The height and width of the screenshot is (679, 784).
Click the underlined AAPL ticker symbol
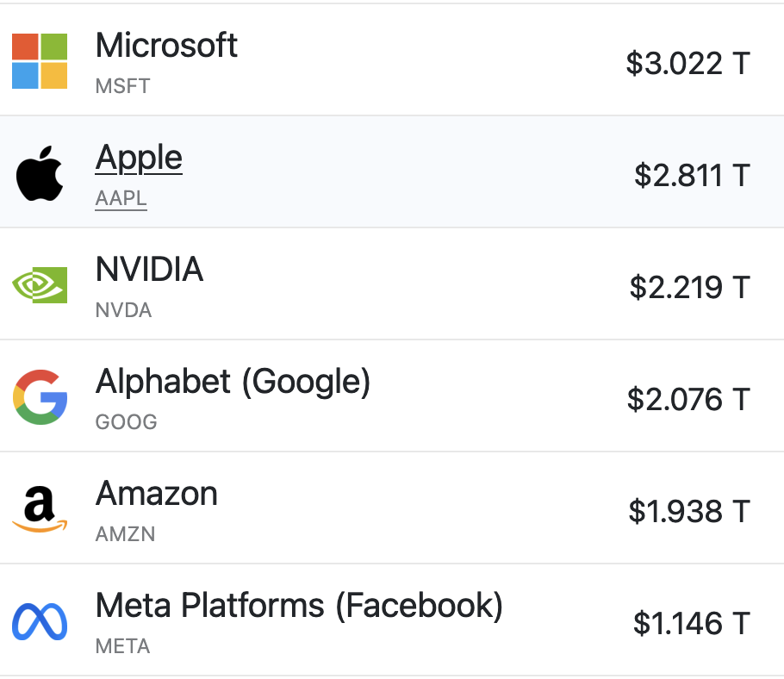tap(121, 198)
